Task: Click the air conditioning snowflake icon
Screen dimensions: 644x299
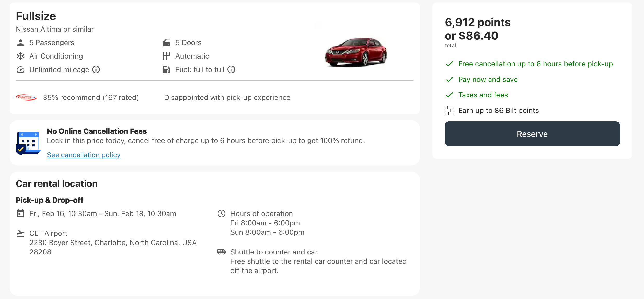Action: (20, 56)
